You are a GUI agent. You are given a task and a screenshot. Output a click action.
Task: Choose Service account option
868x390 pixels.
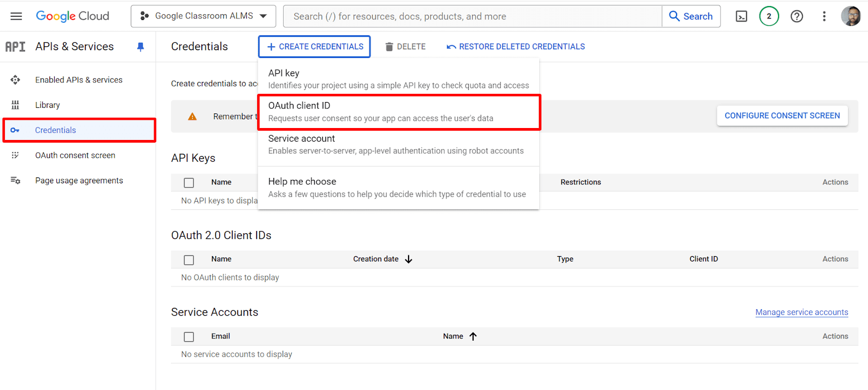pyautogui.click(x=399, y=144)
